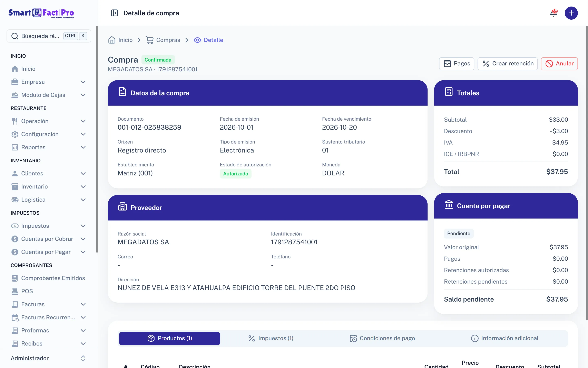
Task: Click the Crear retención button
Action: (x=508, y=64)
